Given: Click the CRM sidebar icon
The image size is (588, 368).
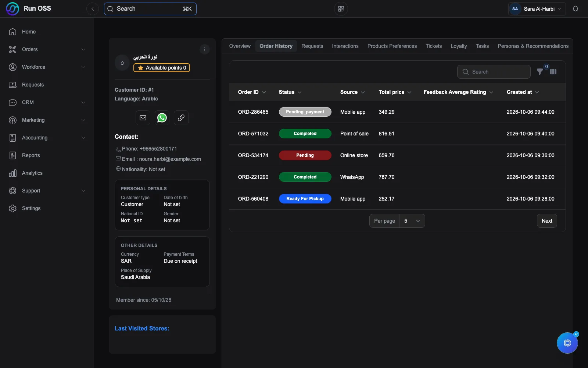Looking at the screenshot, I should click(12, 102).
